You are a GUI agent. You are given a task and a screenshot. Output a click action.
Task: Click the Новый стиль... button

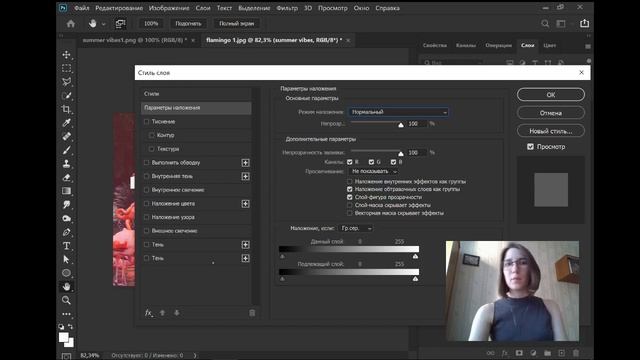(551, 131)
